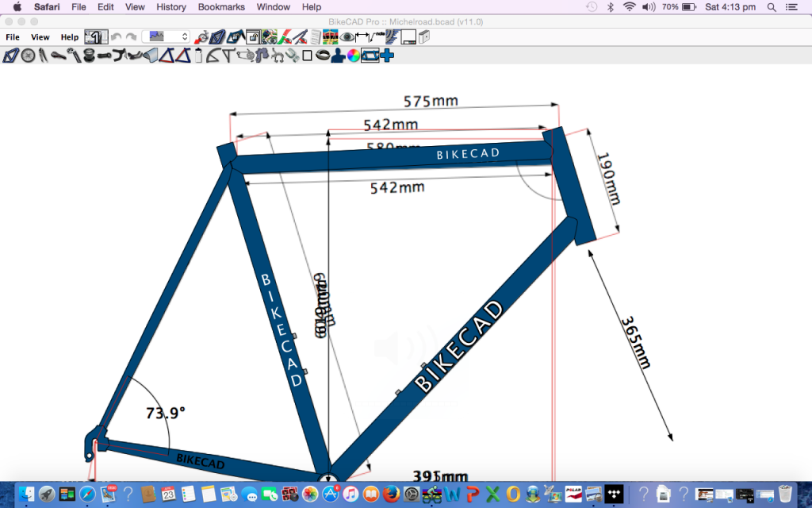Click the undo arrow

tap(117, 37)
